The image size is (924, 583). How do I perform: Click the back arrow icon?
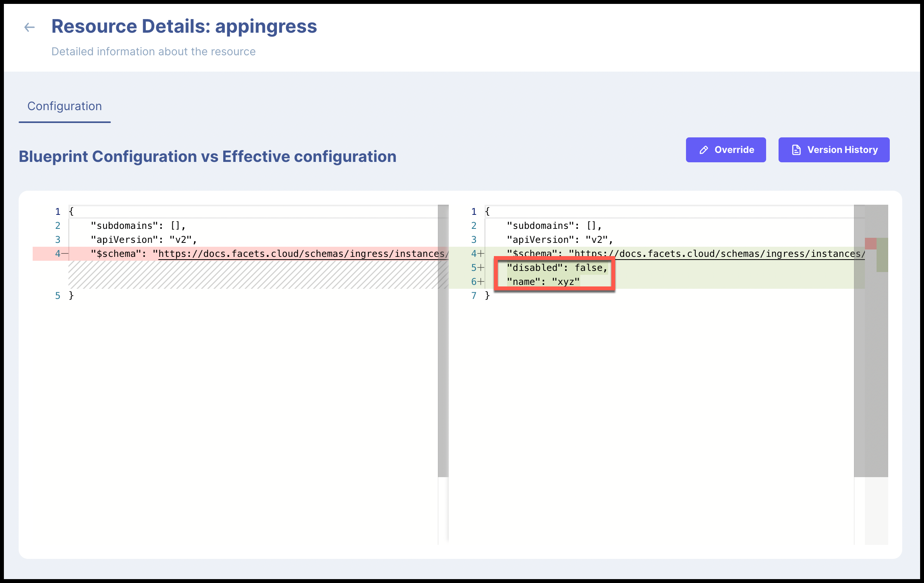pyautogui.click(x=30, y=27)
